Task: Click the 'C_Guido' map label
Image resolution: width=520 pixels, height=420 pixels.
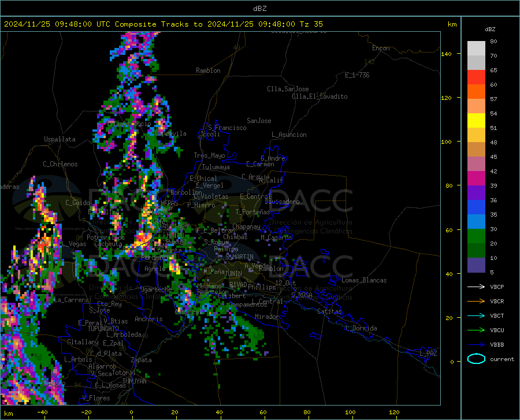Action: pyautogui.click(x=77, y=203)
